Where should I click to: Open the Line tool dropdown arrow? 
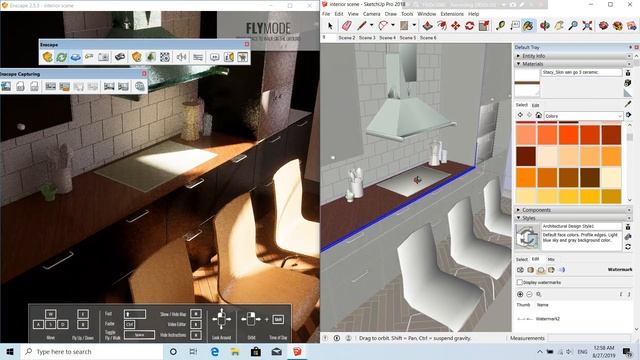(371, 26)
